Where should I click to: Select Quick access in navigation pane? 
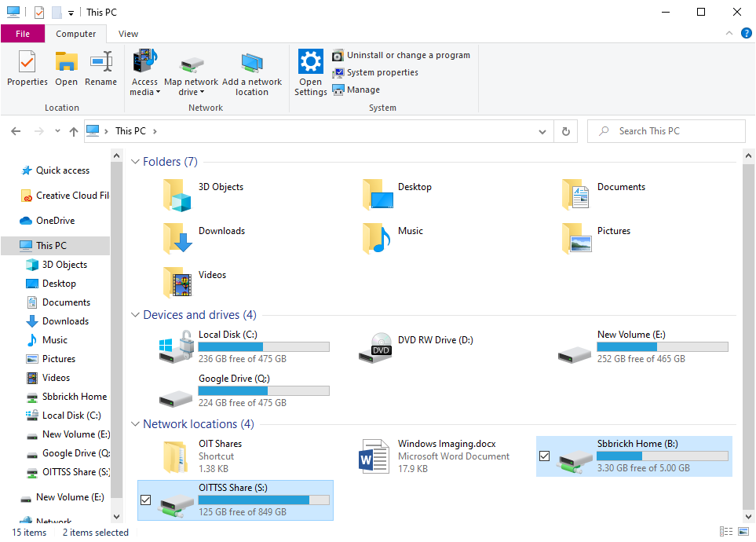(56, 170)
